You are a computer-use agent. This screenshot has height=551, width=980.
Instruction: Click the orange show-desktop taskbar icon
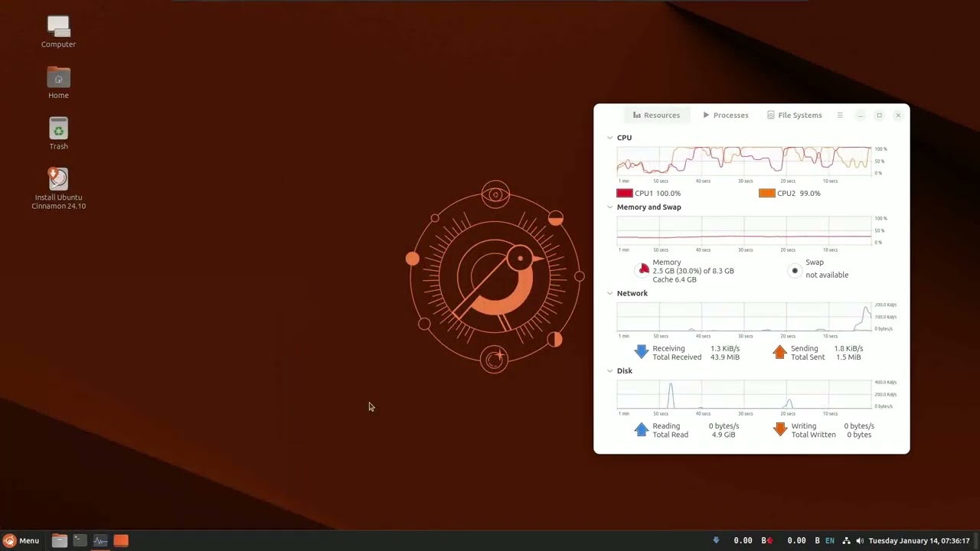click(x=121, y=540)
